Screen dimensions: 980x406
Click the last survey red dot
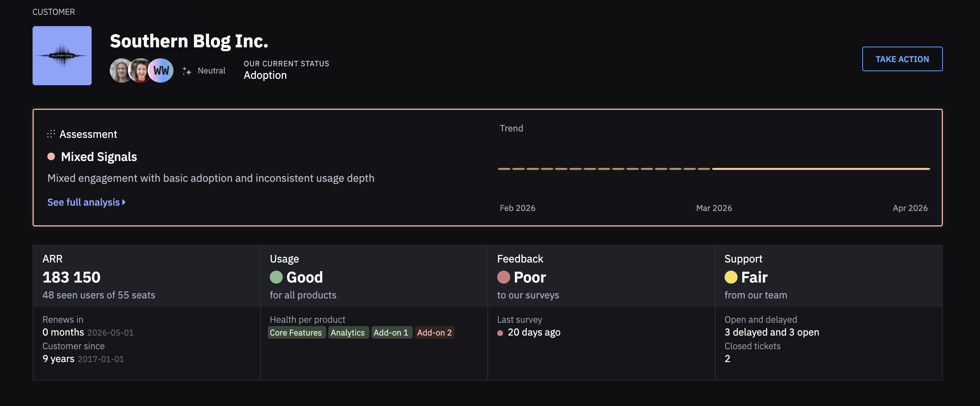(500, 333)
